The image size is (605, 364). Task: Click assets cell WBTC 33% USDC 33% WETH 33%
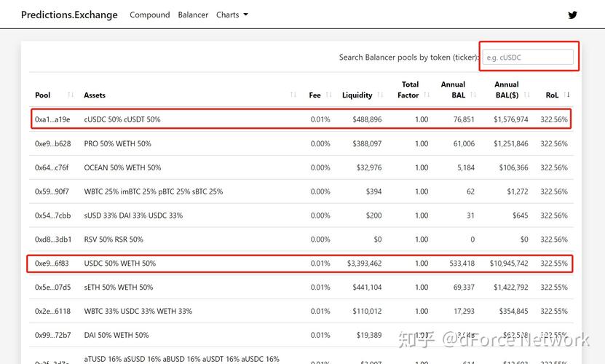tap(138, 311)
